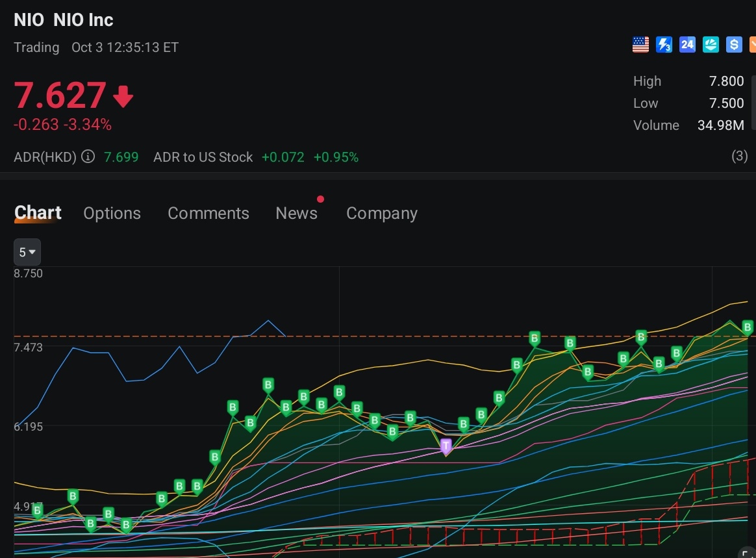The height and width of the screenshot is (558, 756).
Task: Click the US flag market icon
Action: point(640,44)
